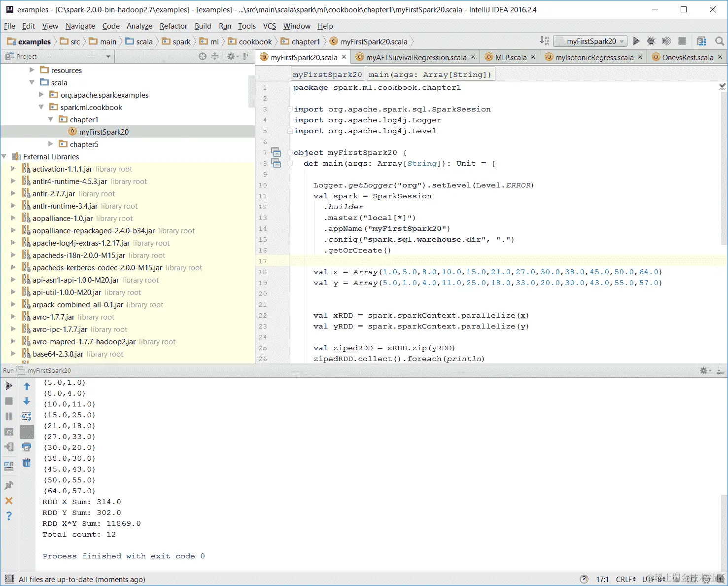This screenshot has height=586, width=728.
Task: Open the VCS menu
Action: (x=270, y=26)
